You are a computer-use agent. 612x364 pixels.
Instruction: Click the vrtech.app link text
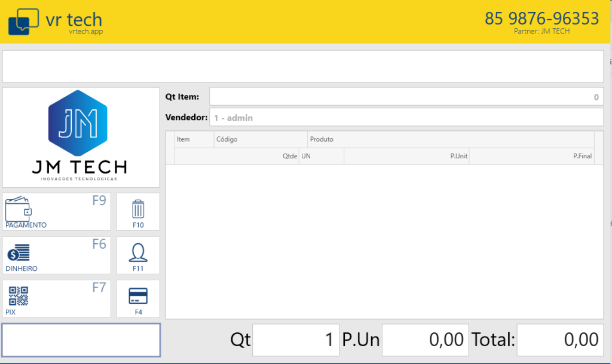pos(85,32)
